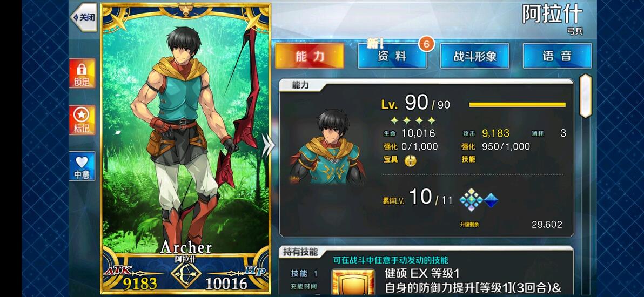Toggle the 锁定 lock icon
The width and height of the screenshot is (644, 297).
[x=82, y=73]
